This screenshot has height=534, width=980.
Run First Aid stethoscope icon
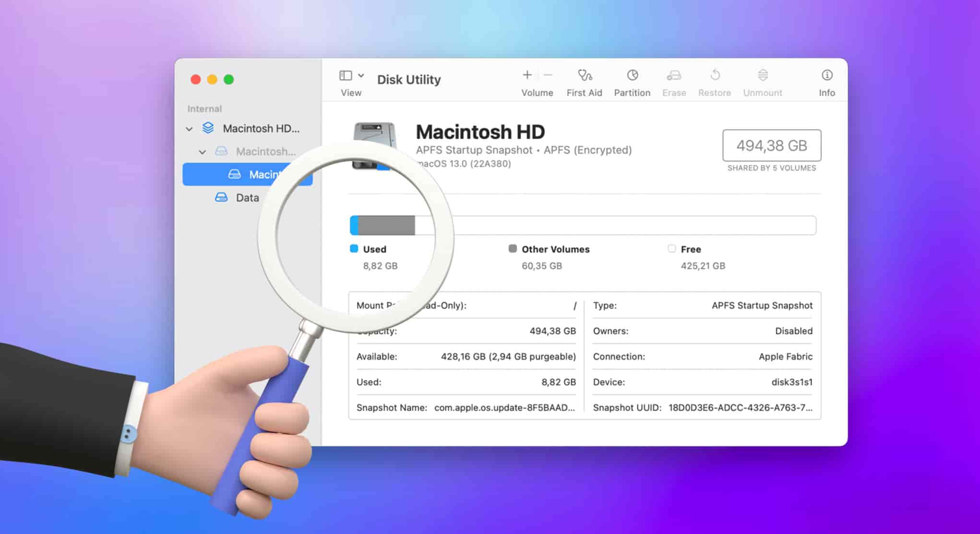tap(585, 75)
